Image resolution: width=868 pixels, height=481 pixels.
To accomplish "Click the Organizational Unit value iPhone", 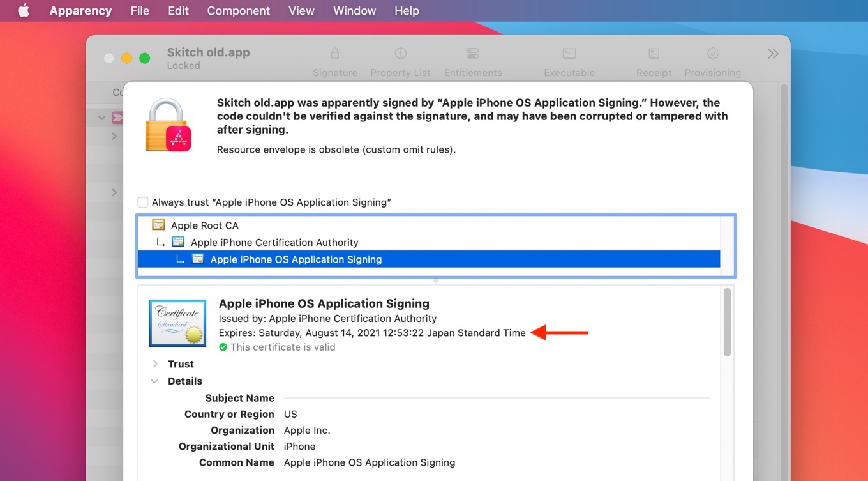I will (x=299, y=447).
